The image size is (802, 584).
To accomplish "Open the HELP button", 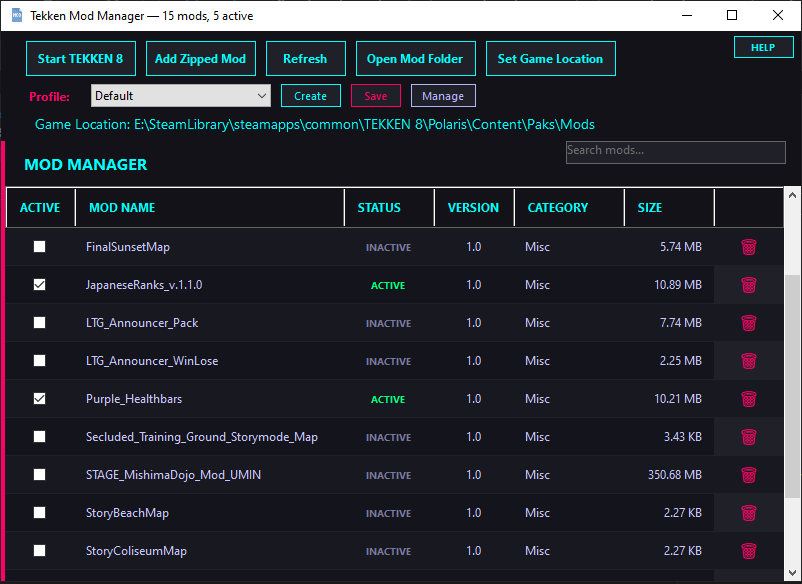I will click(x=763, y=47).
